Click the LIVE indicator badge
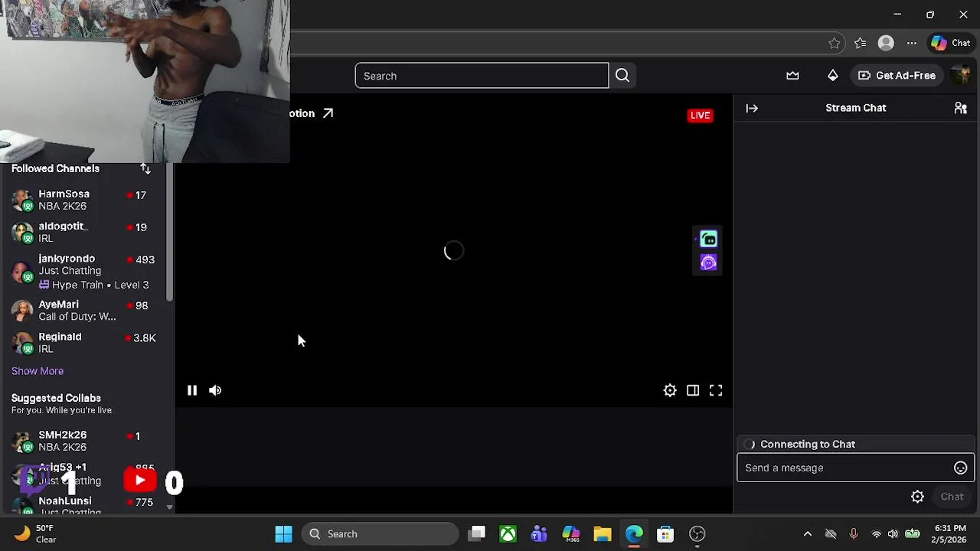The image size is (980, 551). [700, 116]
